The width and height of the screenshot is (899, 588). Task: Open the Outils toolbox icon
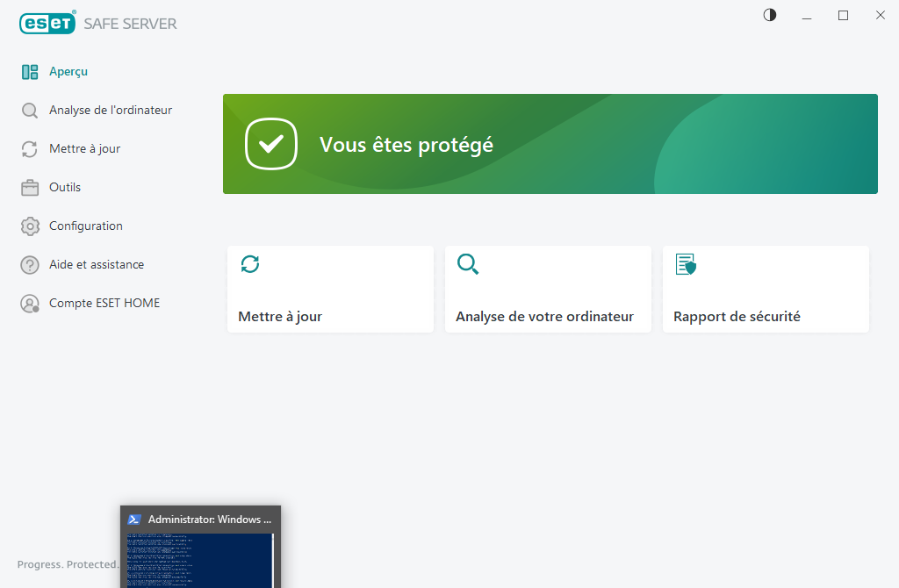pyautogui.click(x=29, y=187)
